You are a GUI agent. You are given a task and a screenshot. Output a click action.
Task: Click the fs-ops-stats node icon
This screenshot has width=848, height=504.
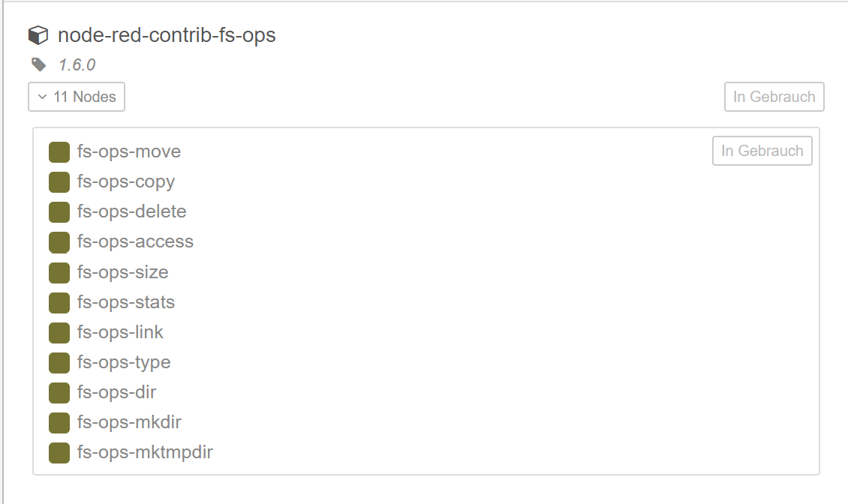(x=59, y=302)
